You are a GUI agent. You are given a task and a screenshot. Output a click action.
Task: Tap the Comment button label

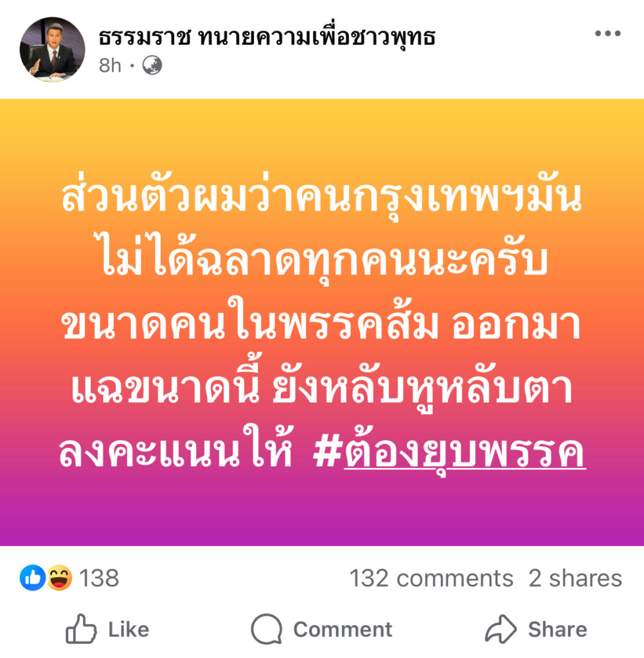pyautogui.click(x=343, y=630)
